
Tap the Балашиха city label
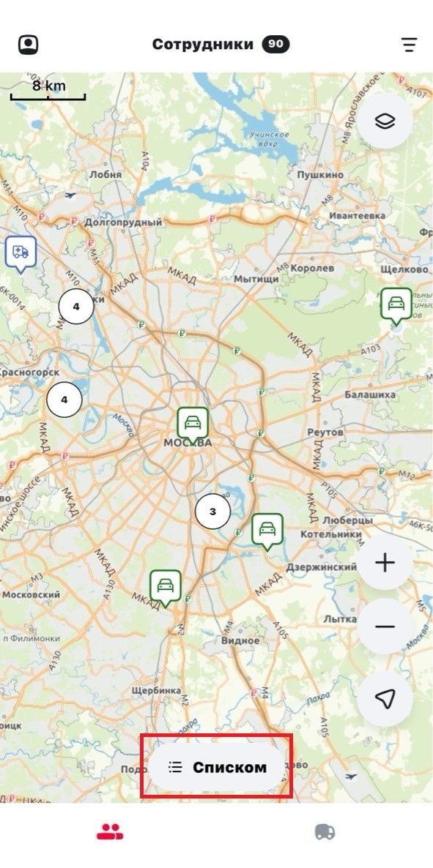(370, 394)
